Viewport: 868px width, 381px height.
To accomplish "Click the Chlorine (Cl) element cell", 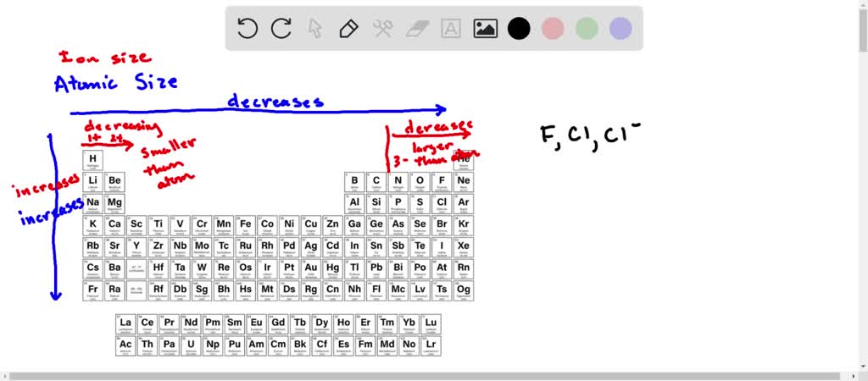I will (442, 204).
